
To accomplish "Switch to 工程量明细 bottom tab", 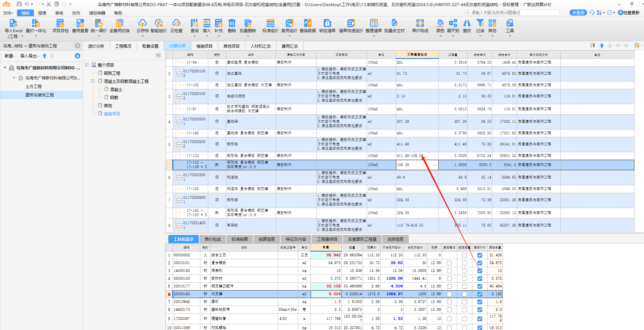I will [327, 239].
